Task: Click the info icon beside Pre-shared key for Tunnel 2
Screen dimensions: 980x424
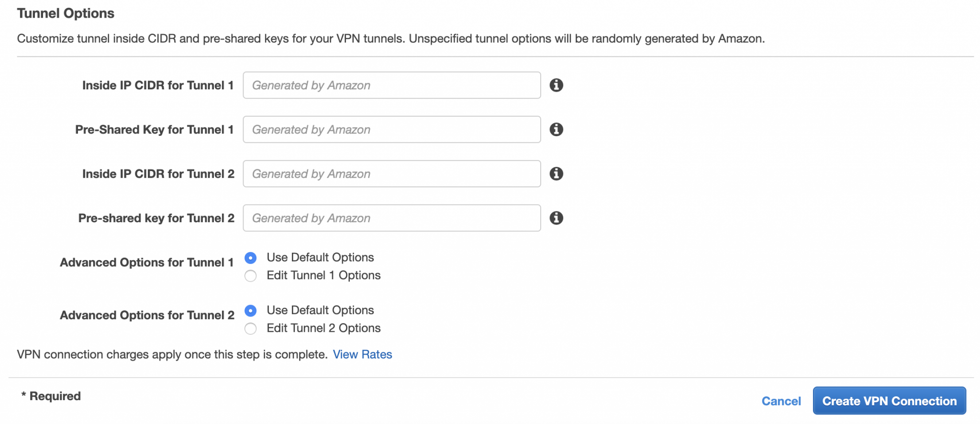Action: pyautogui.click(x=557, y=218)
